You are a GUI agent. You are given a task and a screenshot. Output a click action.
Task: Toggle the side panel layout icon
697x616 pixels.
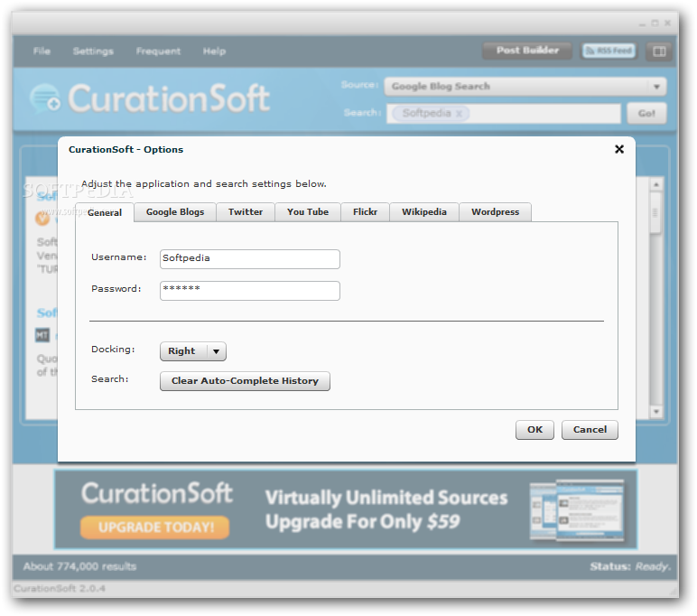tap(659, 51)
